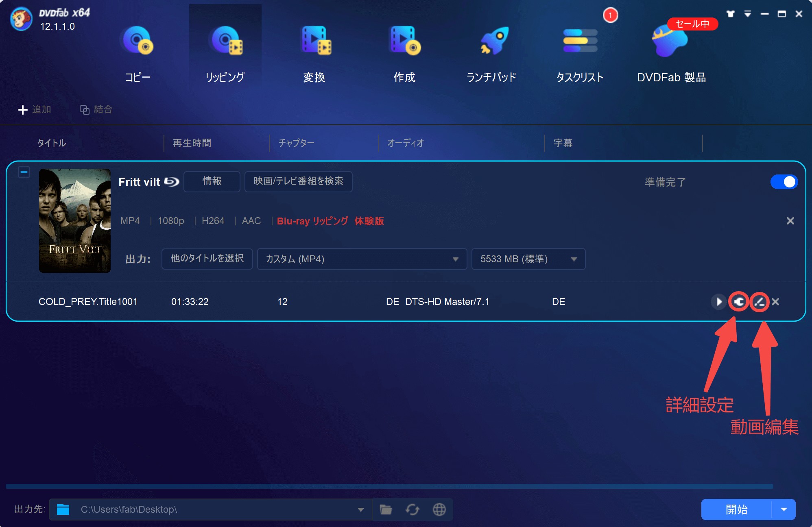Click the output path C:\Users\fab\Desktop\ field

[210, 510]
